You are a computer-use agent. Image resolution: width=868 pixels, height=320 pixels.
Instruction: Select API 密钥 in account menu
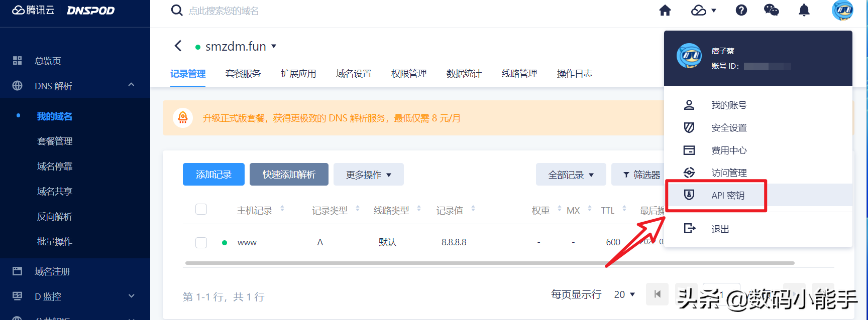(758, 195)
